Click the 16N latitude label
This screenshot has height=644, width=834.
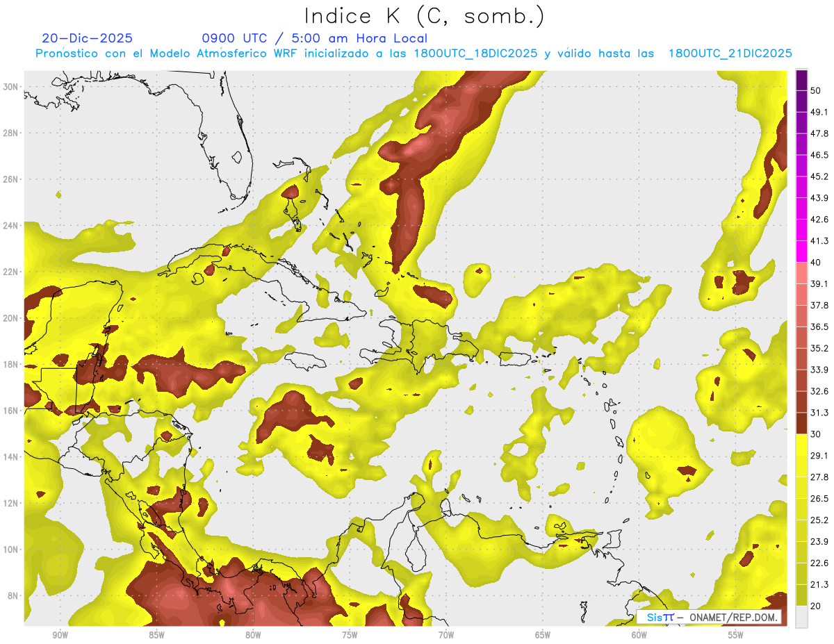[10, 411]
